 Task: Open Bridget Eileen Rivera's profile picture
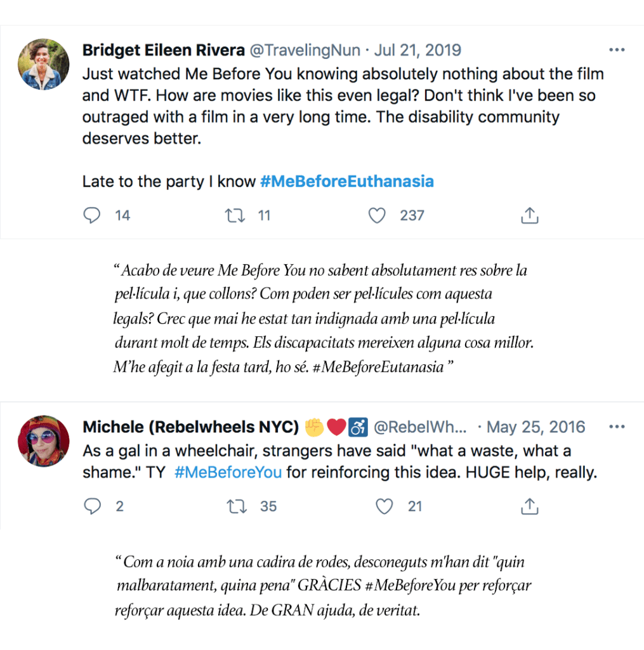44,64
